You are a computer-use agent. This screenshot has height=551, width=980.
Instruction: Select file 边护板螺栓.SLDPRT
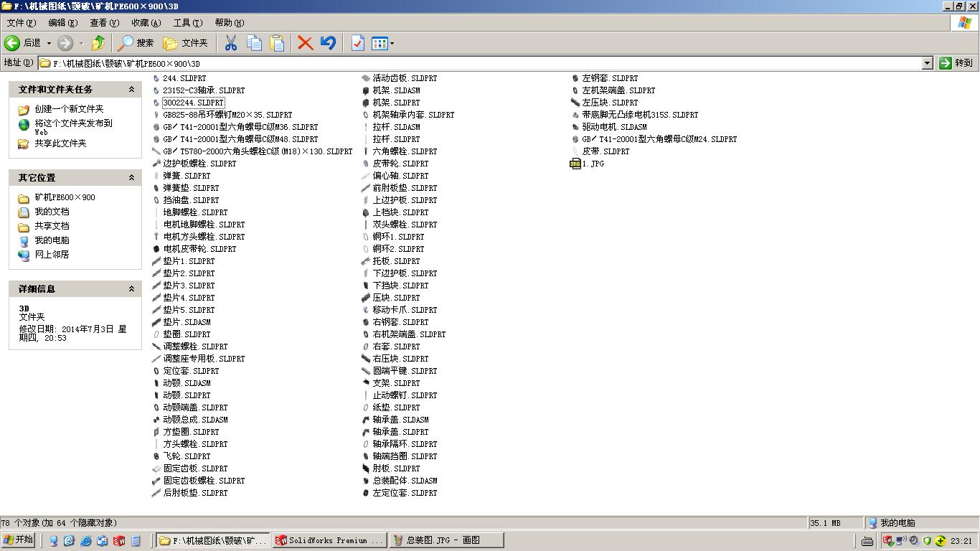pos(199,164)
